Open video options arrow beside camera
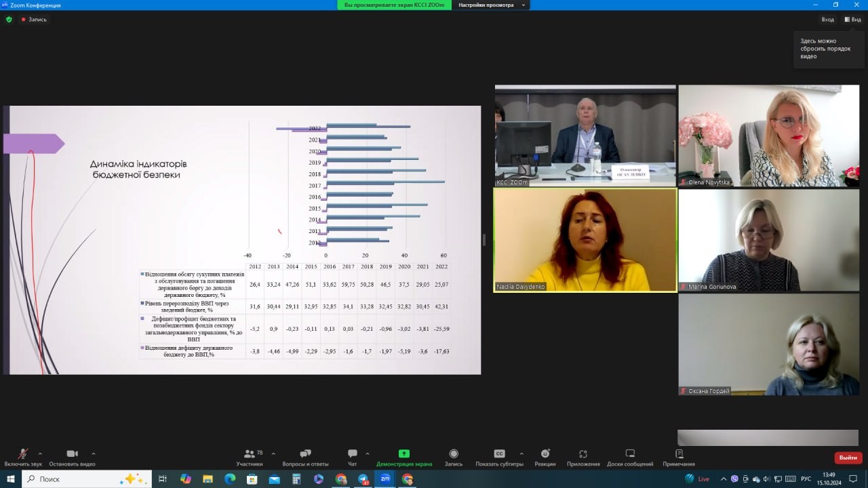The image size is (868, 488). click(93, 453)
